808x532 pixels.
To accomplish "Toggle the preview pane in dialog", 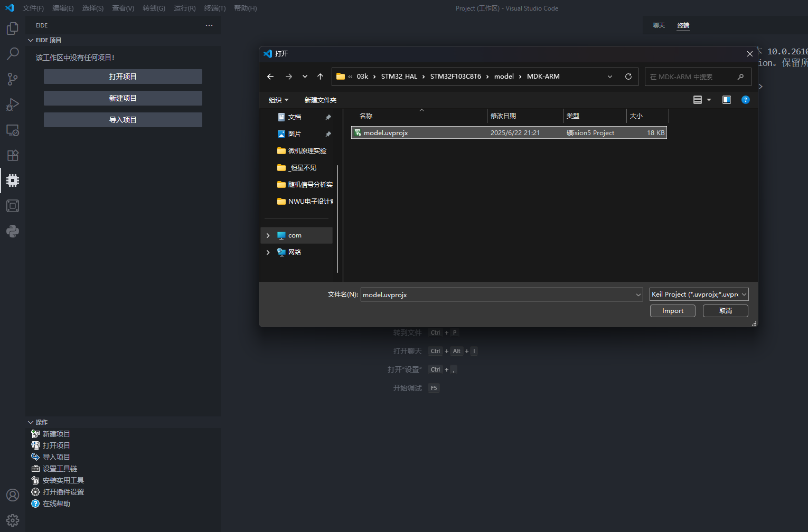I will coord(727,100).
